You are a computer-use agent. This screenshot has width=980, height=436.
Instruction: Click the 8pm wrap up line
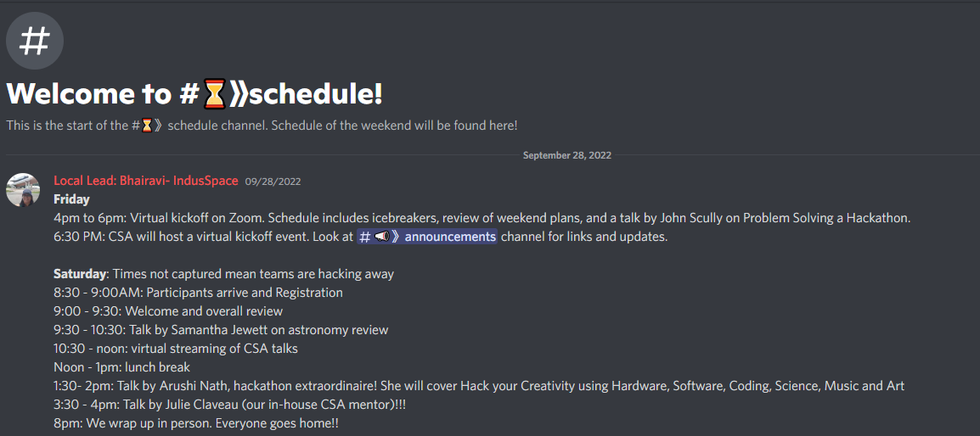(x=195, y=423)
